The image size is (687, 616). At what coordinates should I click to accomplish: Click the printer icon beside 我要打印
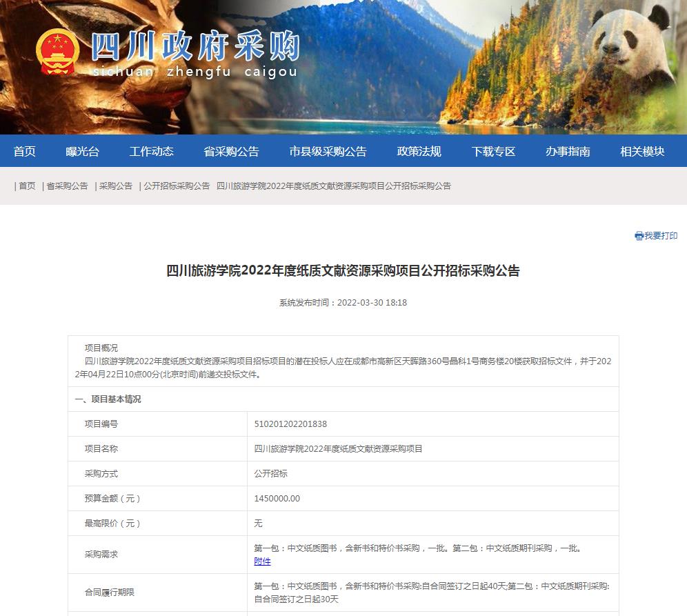pos(639,236)
